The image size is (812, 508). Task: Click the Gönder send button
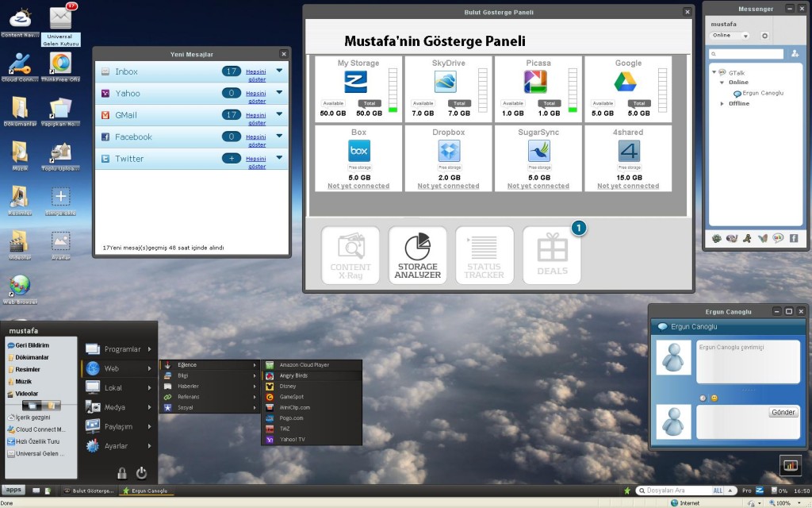point(783,413)
